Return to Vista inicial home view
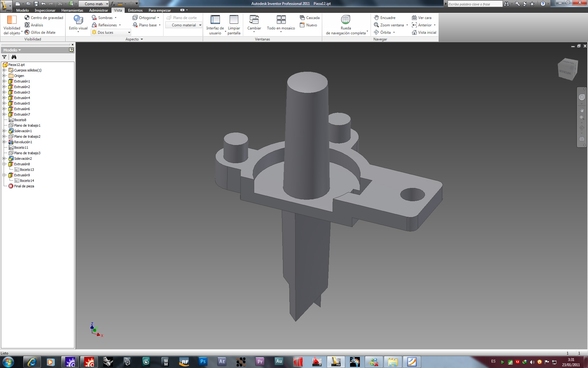 pyautogui.click(x=424, y=33)
